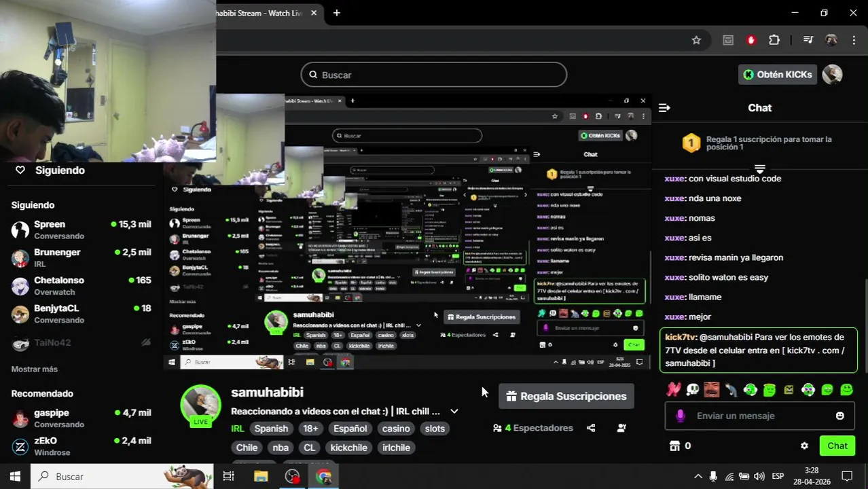The image size is (868, 489).
Task: Open chat settings gear
Action: [804, 446]
